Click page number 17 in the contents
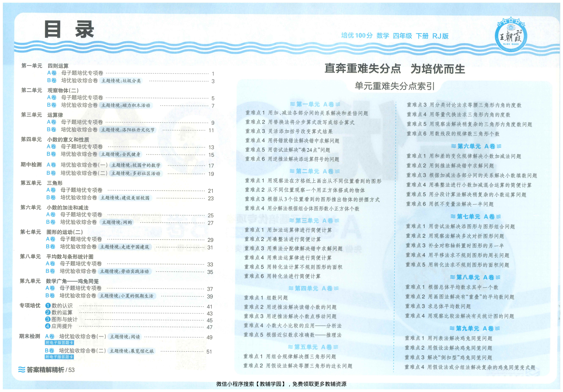563x392 pixels. (211, 166)
